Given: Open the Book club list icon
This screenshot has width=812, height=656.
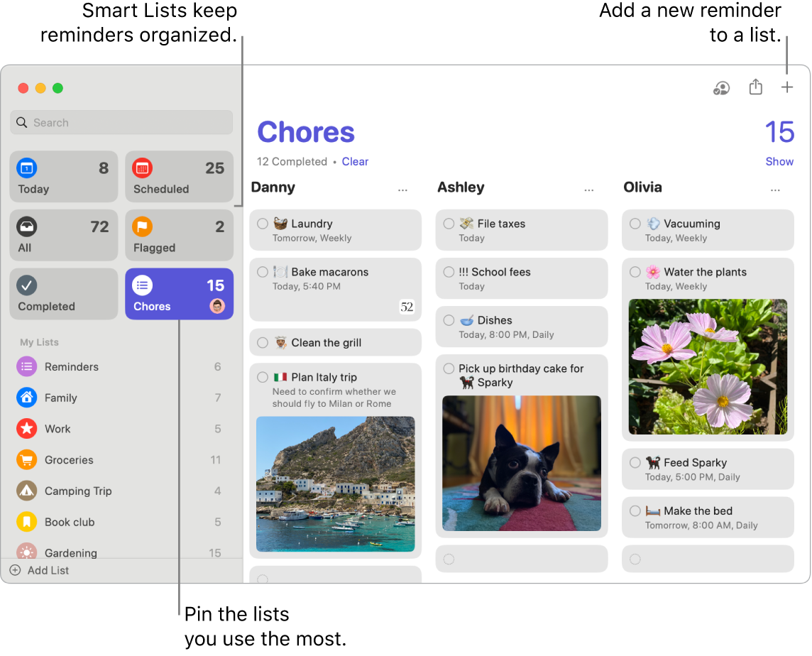Looking at the screenshot, I should coord(26,522).
